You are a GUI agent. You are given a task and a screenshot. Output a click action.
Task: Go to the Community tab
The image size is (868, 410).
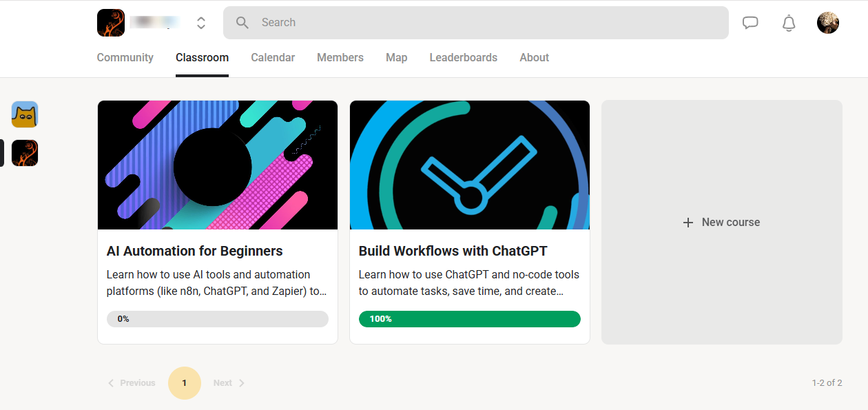click(125, 58)
